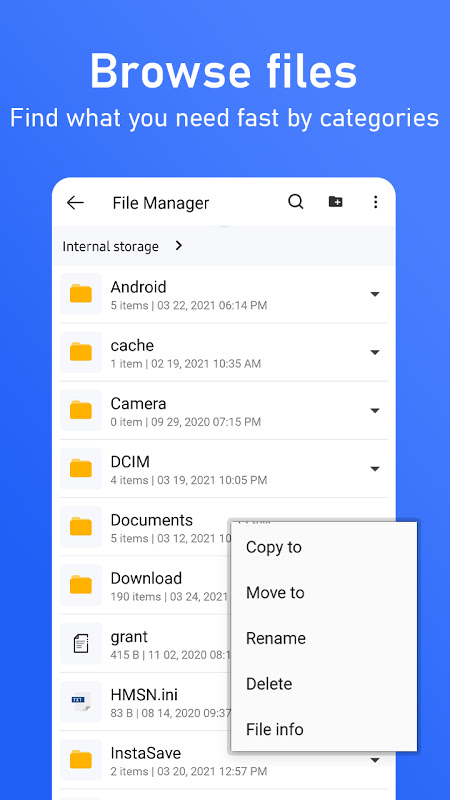Screen dimensions: 450x800
Task: Click the Android folder icon
Action: click(81, 294)
